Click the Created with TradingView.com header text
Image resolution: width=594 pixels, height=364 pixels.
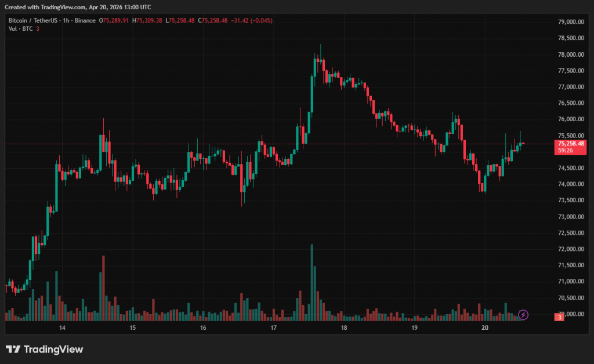click(78, 7)
